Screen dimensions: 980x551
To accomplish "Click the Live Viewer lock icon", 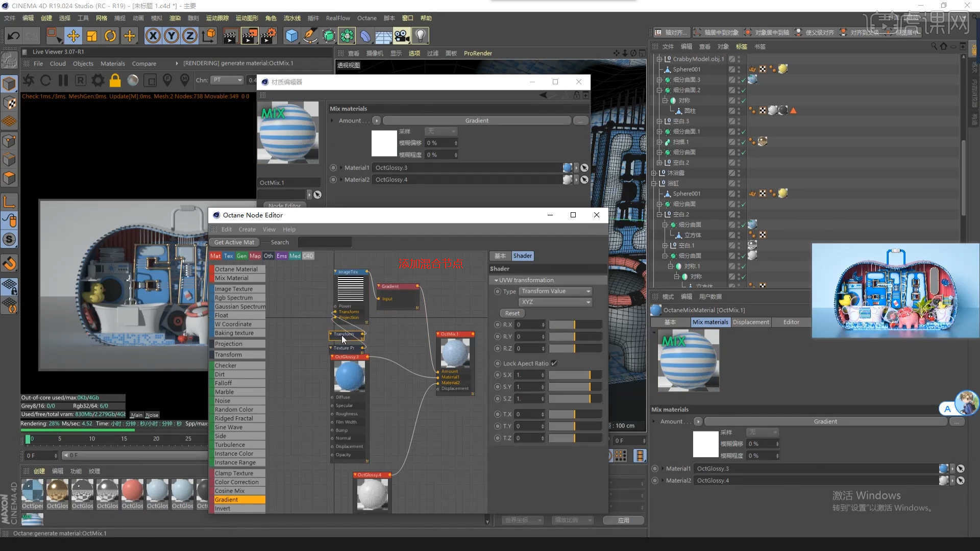I will click(x=115, y=80).
